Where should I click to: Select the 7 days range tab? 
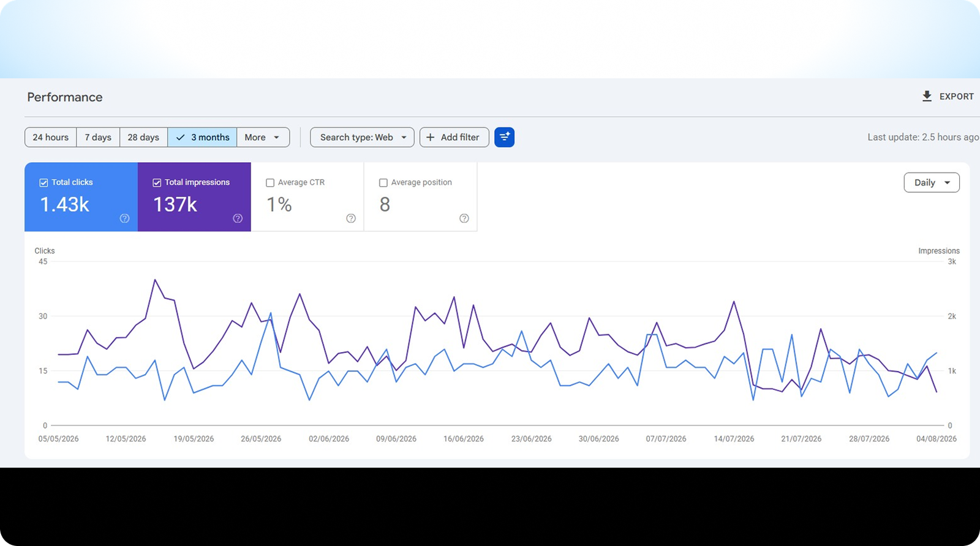pyautogui.click(x=98, y=137)
